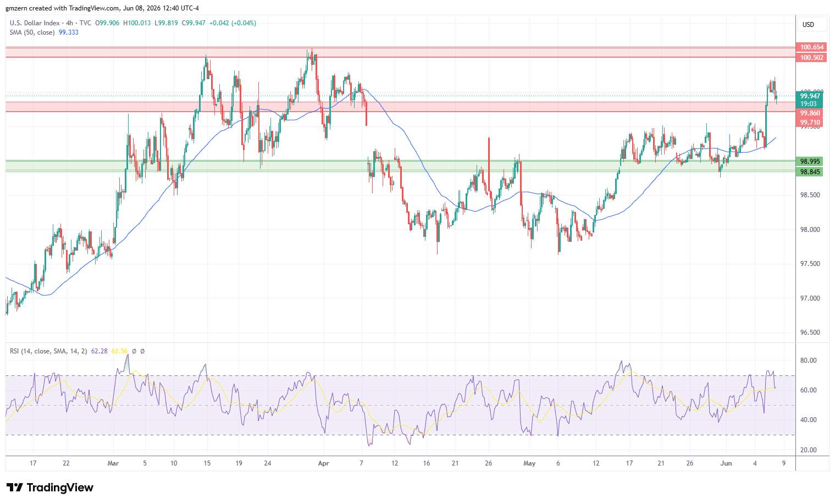Click the 99.860 red price tag
Screen dimensions: 835x504
tap(809, 113)
